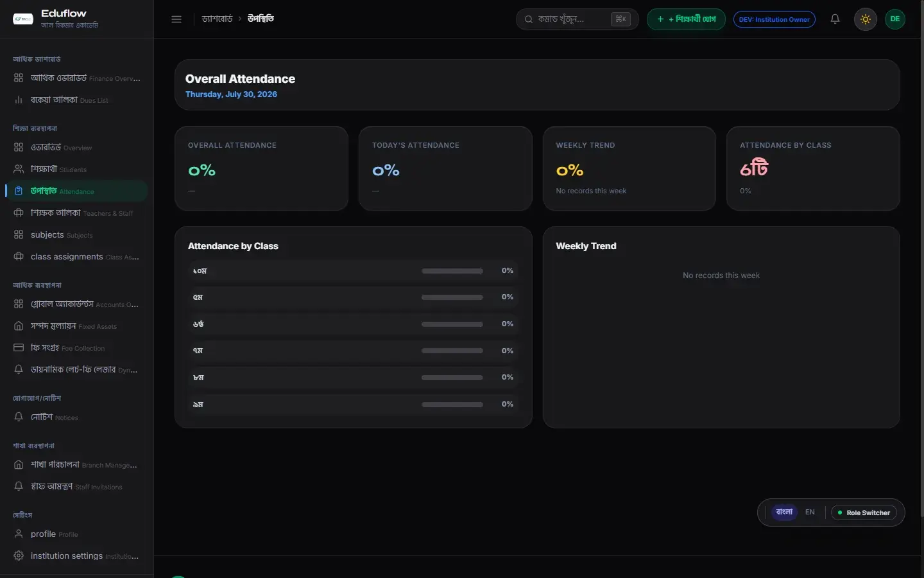Click the ৫ম class row label

[x=198, y=297]
